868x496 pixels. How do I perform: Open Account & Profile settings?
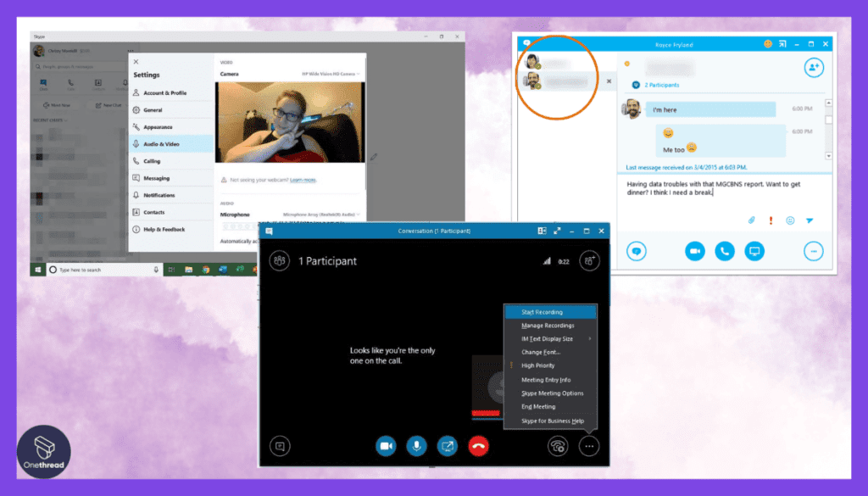tap(171, 93)
